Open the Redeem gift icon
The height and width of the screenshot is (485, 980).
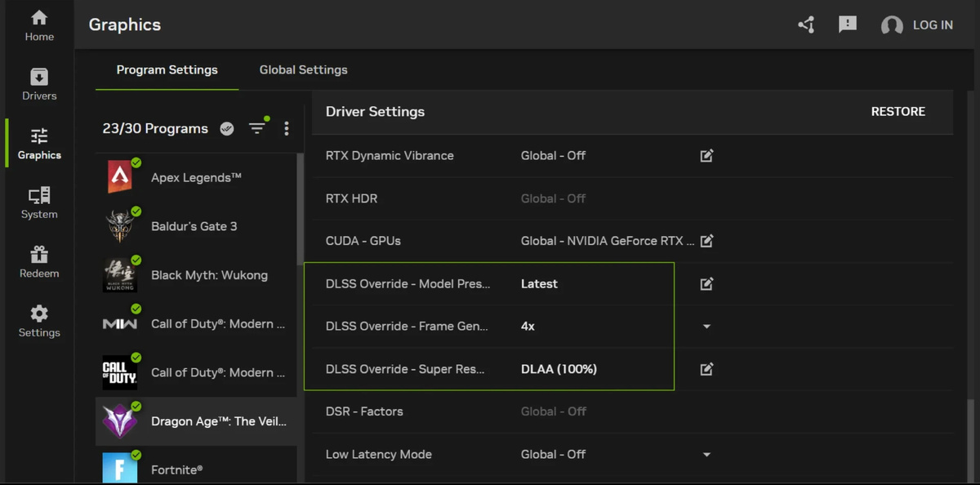(39, 262)
